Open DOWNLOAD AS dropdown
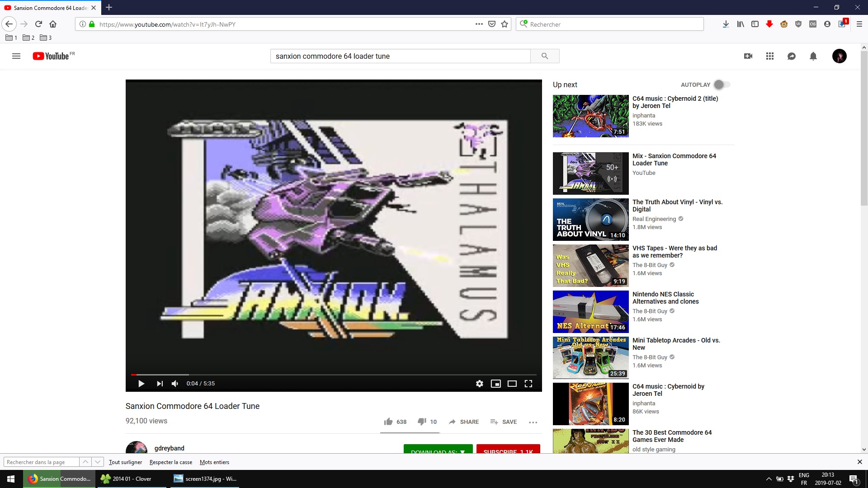This screenshot has width=868, height=488. point(438,450)
